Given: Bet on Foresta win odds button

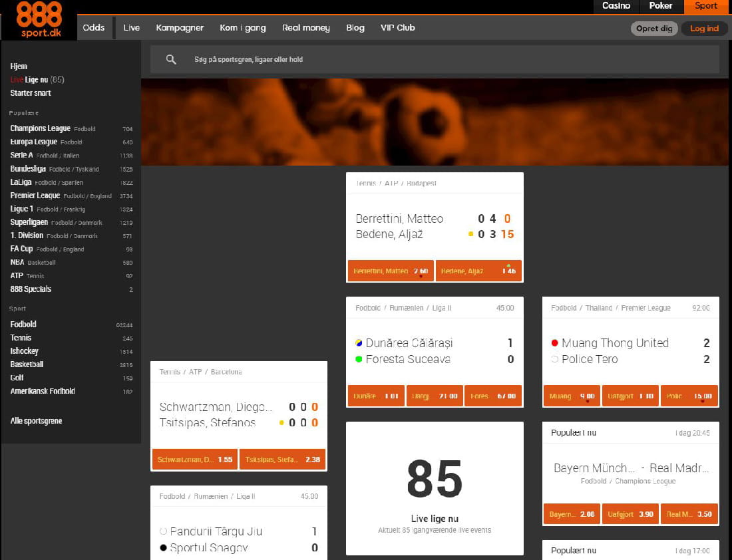Looking at the screenshot, I should click(x=493, y=396).
